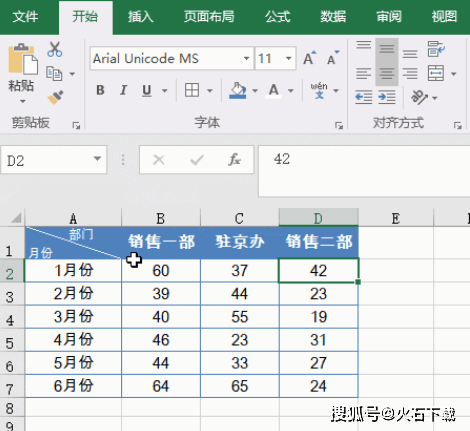Align text right

[x=410, y=73]
